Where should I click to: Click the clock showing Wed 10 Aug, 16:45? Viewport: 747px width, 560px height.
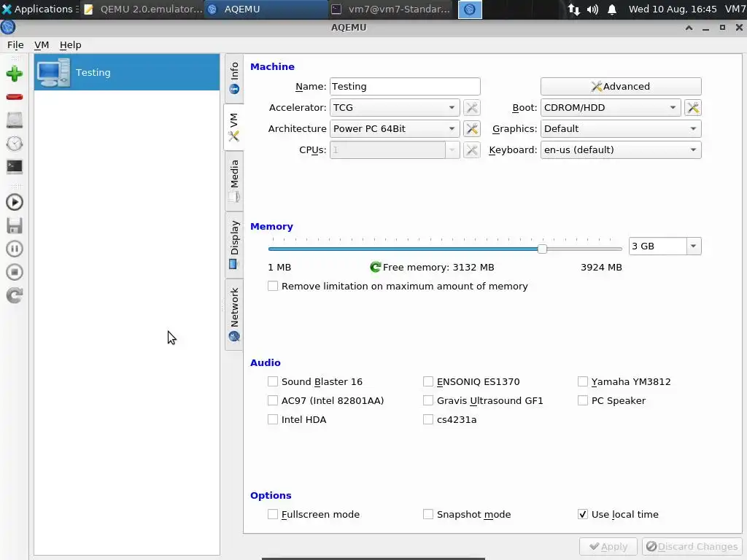click(672, 9)
